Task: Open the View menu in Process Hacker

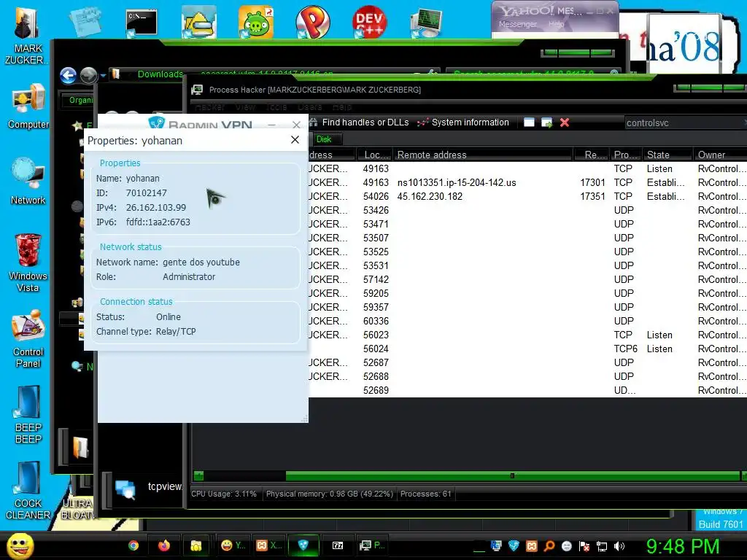Action: click(x=245, y=107)
